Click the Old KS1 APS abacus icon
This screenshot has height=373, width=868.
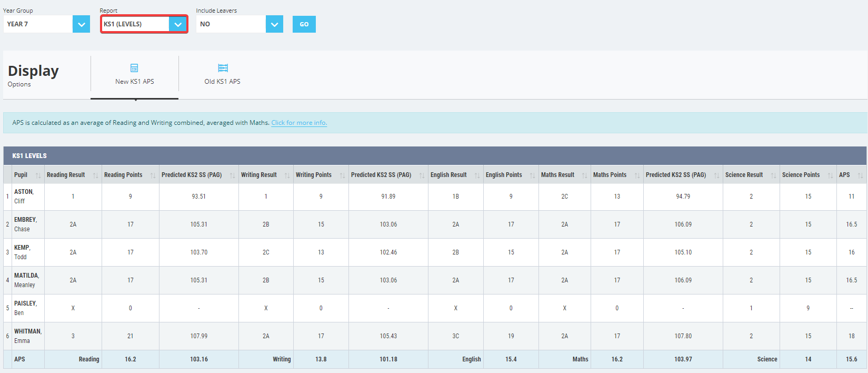(x=223, y=68)
